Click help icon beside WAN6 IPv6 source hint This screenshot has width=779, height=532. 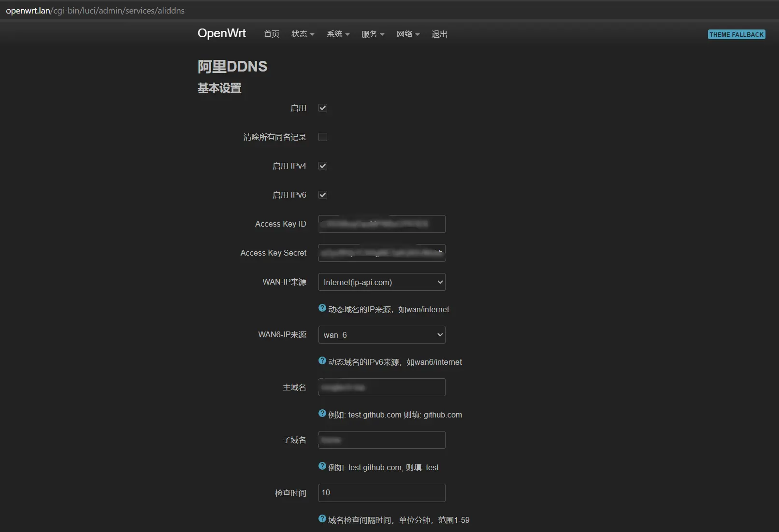322,361
